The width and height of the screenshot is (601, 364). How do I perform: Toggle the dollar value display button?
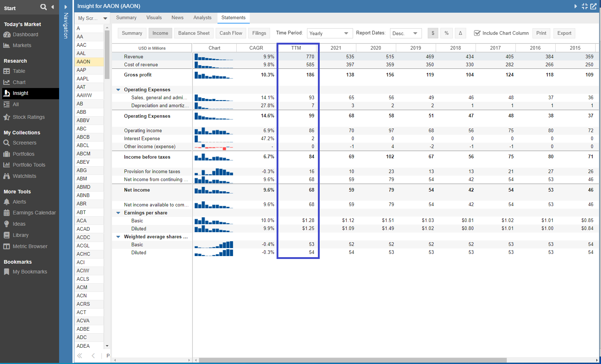tap(433, 33)
